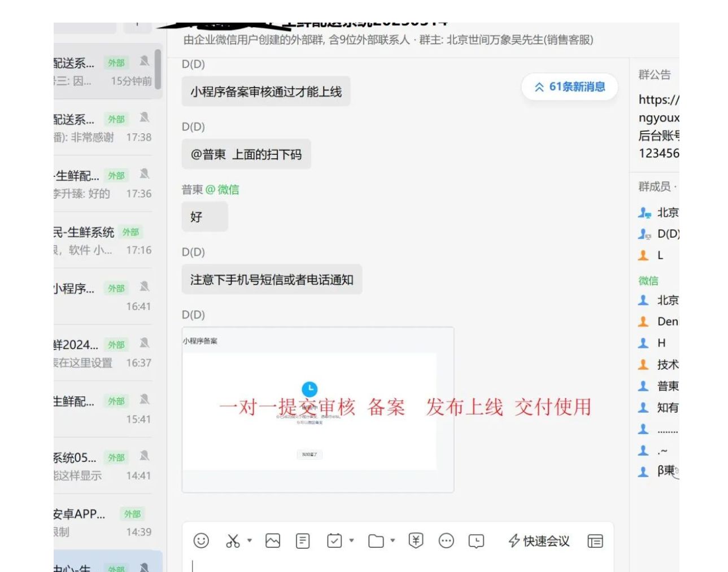Grab the chat list scrollbar thumb
The width and height of the screenshot is (728, 572).
158,69
